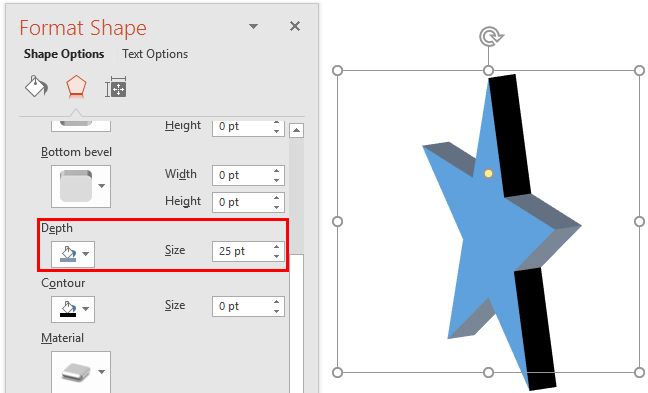Decrease Bottom bevel Width with down arrow
The image size is (648, 393).
tap(277, 180)
